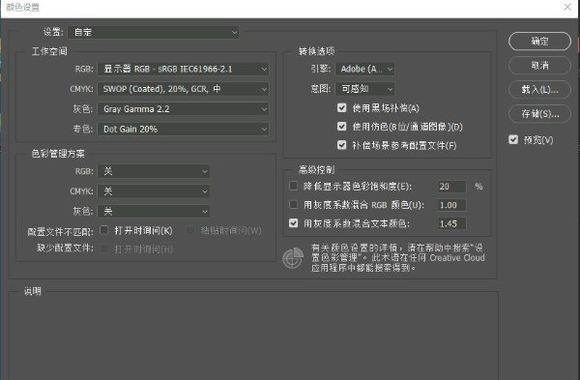Click the color settings info globe icon

pos(293,258)
